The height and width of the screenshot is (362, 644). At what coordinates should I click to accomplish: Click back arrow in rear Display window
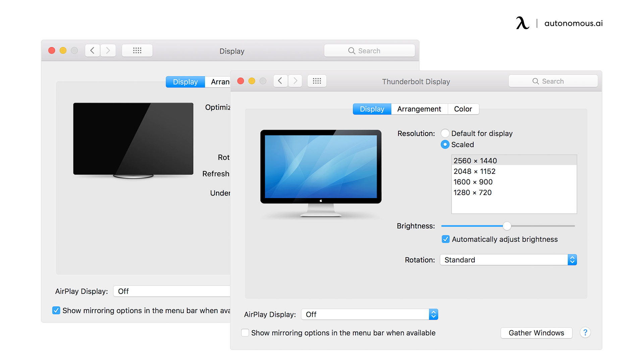tap(92, 51)
